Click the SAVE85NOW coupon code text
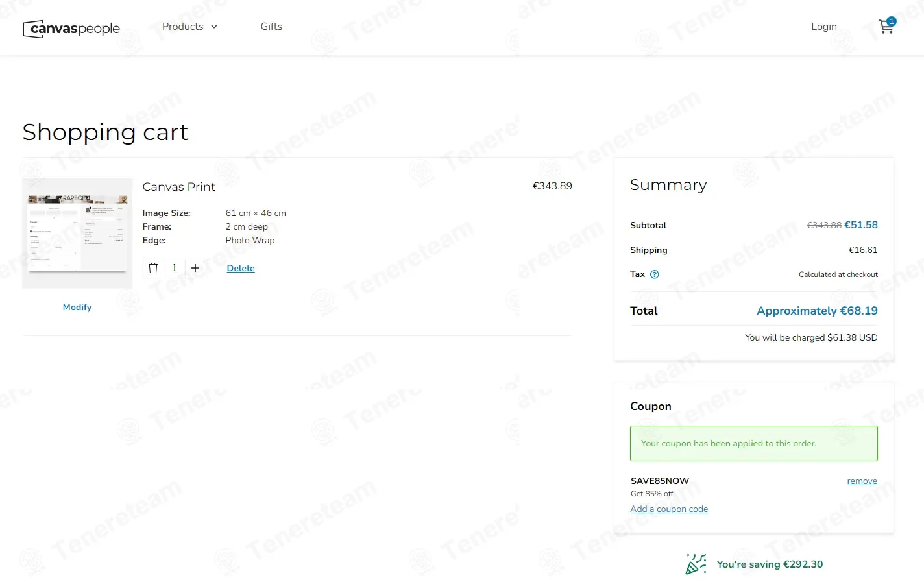Viewport: 924px width, 582px height. coord(660,481)
